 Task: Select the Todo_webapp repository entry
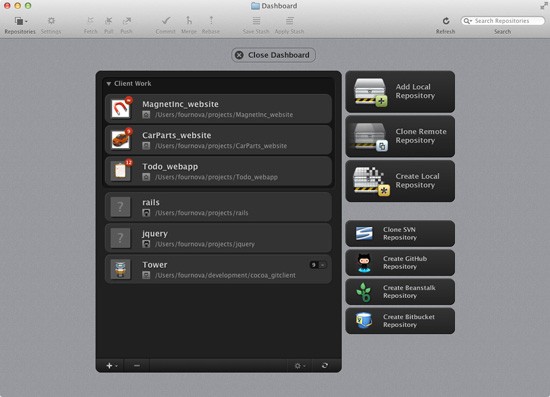218,171
